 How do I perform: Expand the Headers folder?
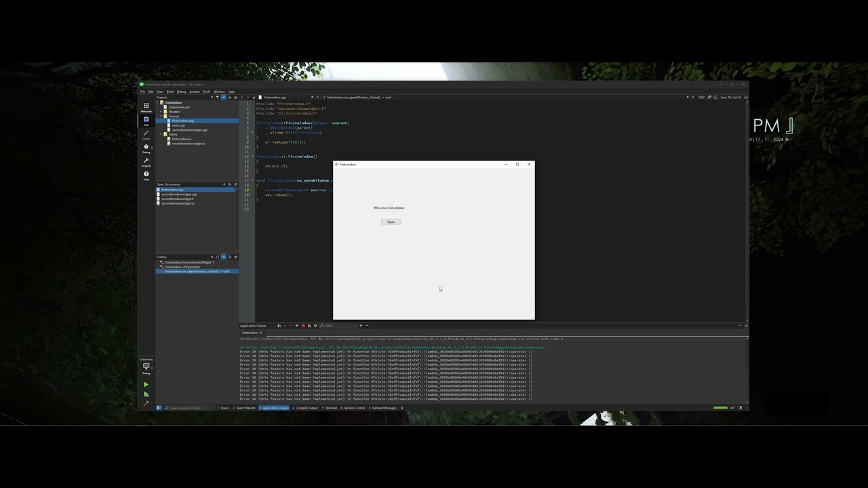coord(161,112)
